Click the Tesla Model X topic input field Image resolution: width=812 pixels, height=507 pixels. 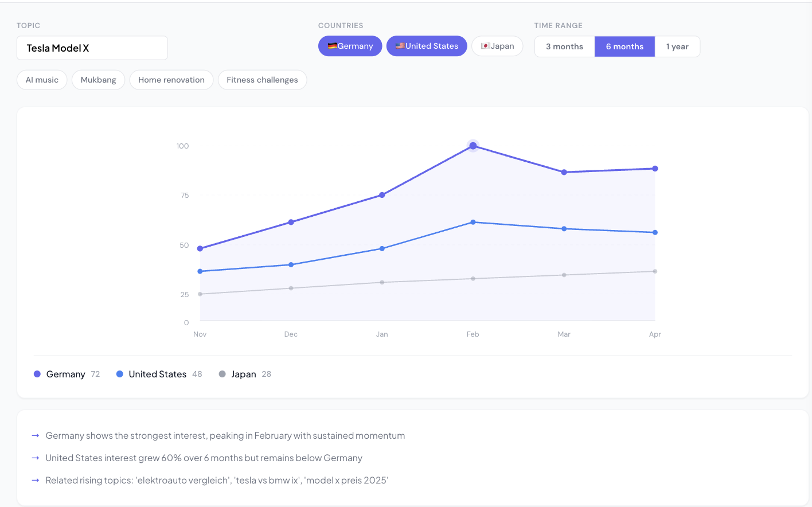(x=92, y=48)
